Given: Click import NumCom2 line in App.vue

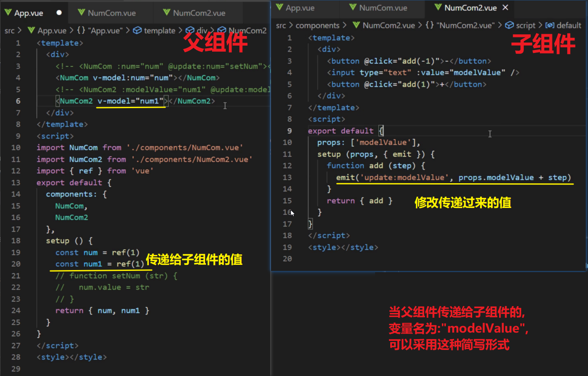Looking at the screenshot, I should (x=144, y=159).
